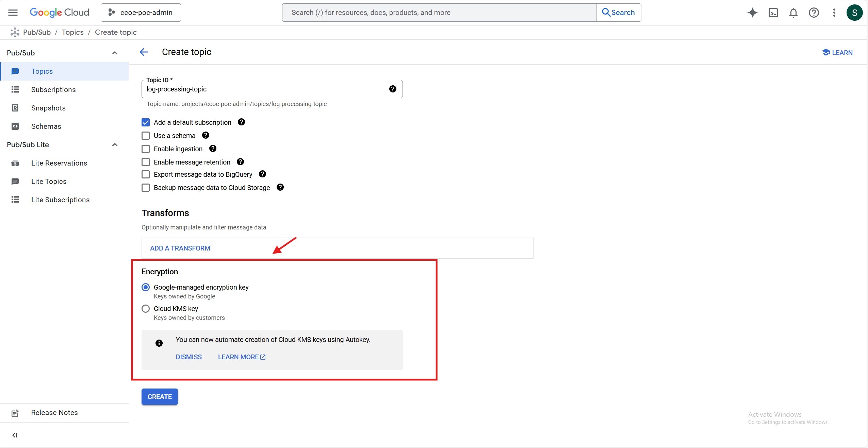This screenshot has height=448, width=868.
Task: Click inside the Topic ID text field
Action: tap(265, 89)
